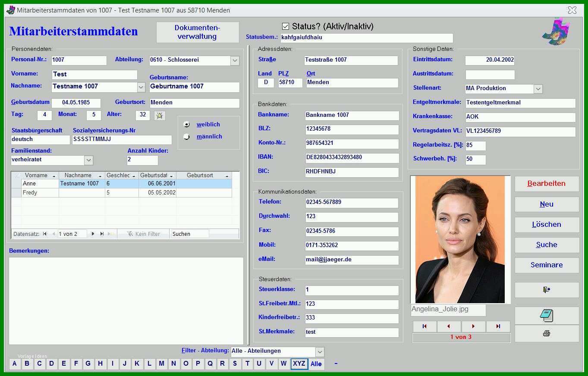Click the Geburtsdatum field 04.05.1985
Screen dimensions: 588x376
[76, 103]
